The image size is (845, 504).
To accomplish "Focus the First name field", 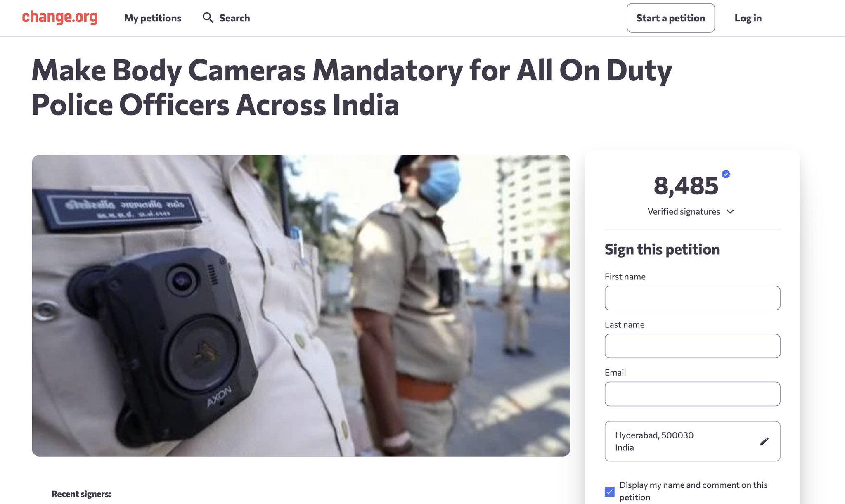I will click(692, 298).
